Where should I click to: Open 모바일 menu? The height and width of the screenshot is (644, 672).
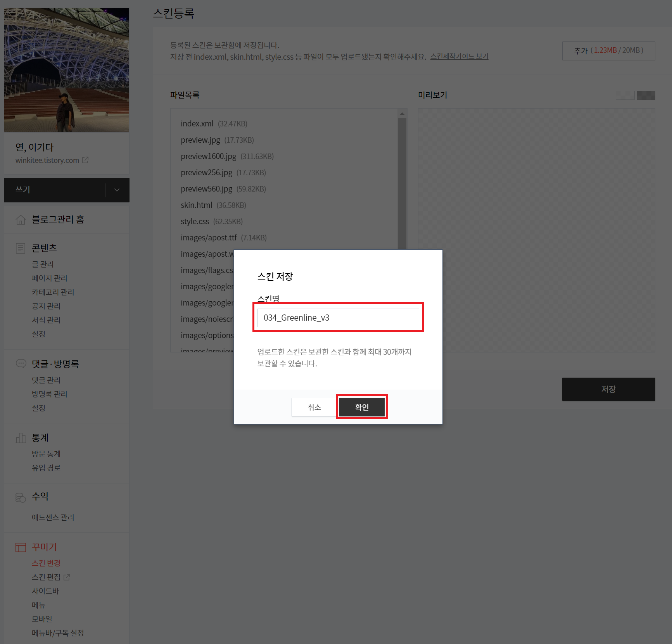(x=42, y=619)
